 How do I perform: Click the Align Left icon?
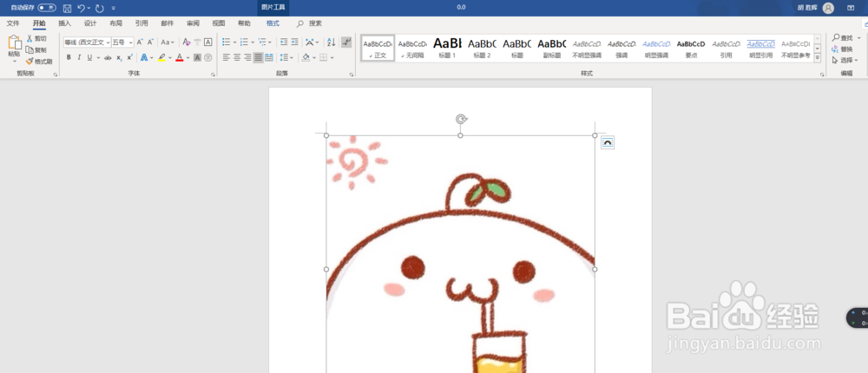(226, 57)
